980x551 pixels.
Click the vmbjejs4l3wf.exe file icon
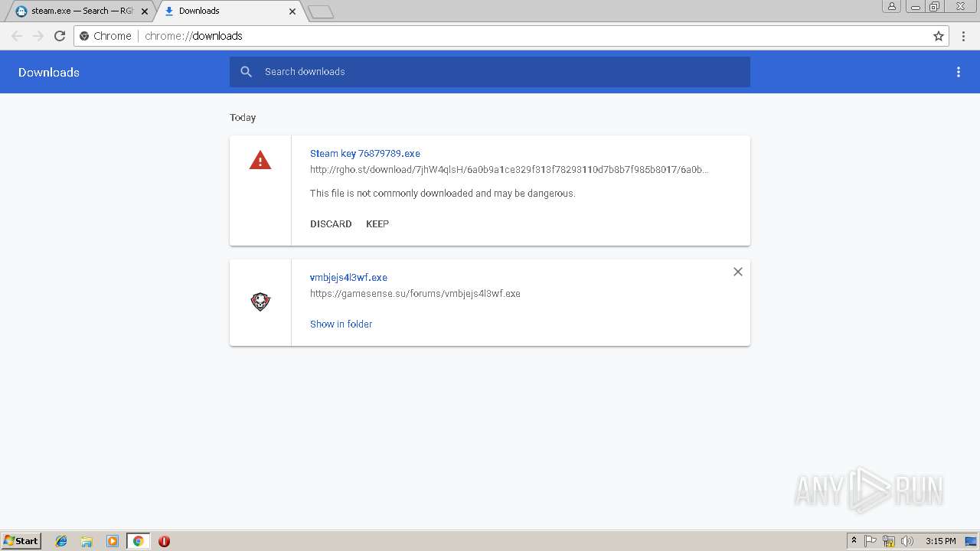coord(260,302)
